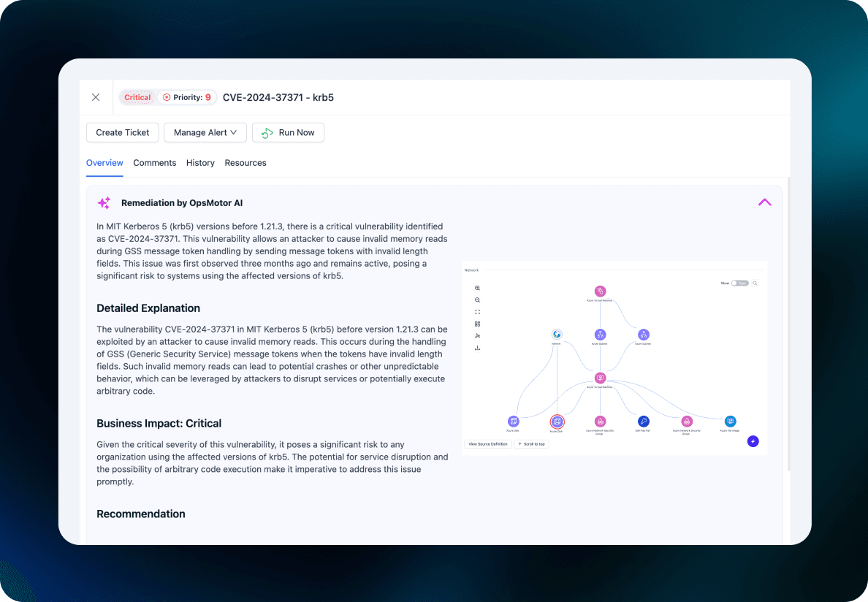Click the View Source Definition button

coord(487,443)
